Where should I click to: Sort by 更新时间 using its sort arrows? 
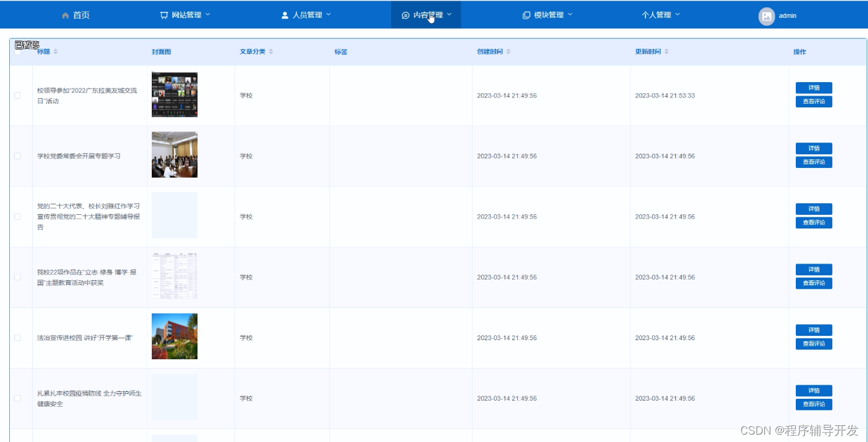[x=666, y=52]
